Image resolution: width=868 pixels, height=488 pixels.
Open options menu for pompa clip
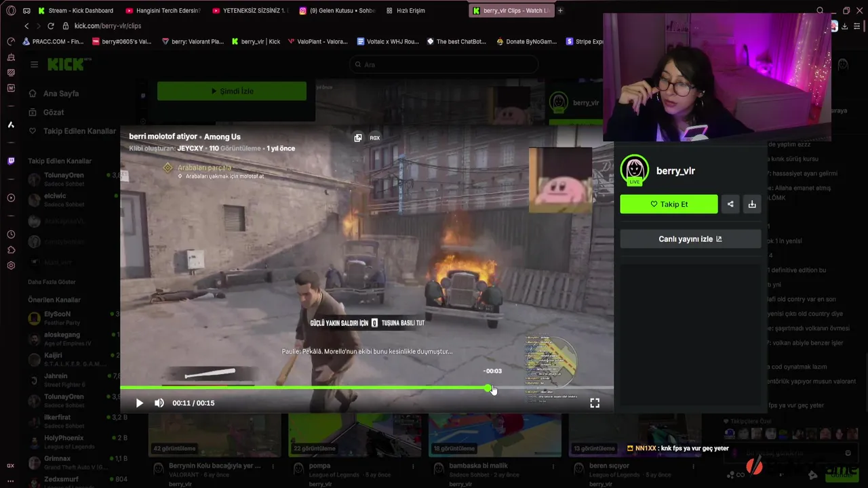(413, 466)
